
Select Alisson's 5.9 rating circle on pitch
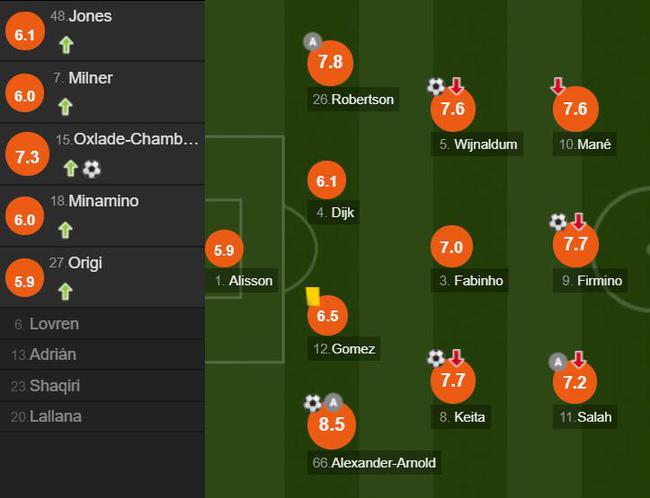coord(224,250)
